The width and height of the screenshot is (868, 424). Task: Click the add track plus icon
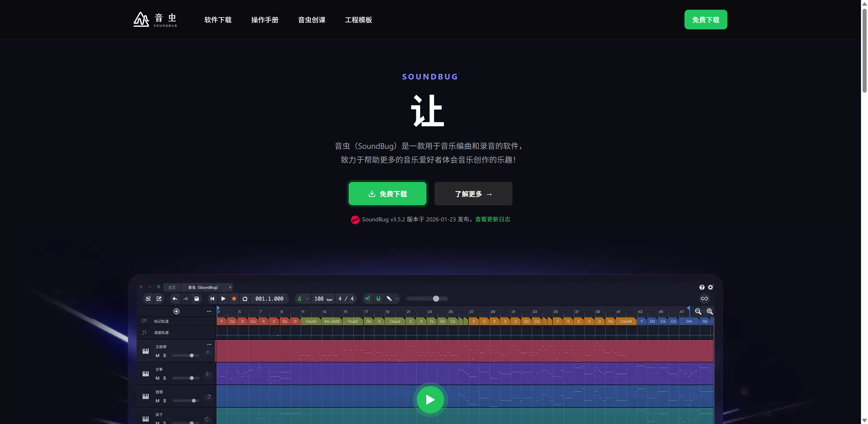176,311
